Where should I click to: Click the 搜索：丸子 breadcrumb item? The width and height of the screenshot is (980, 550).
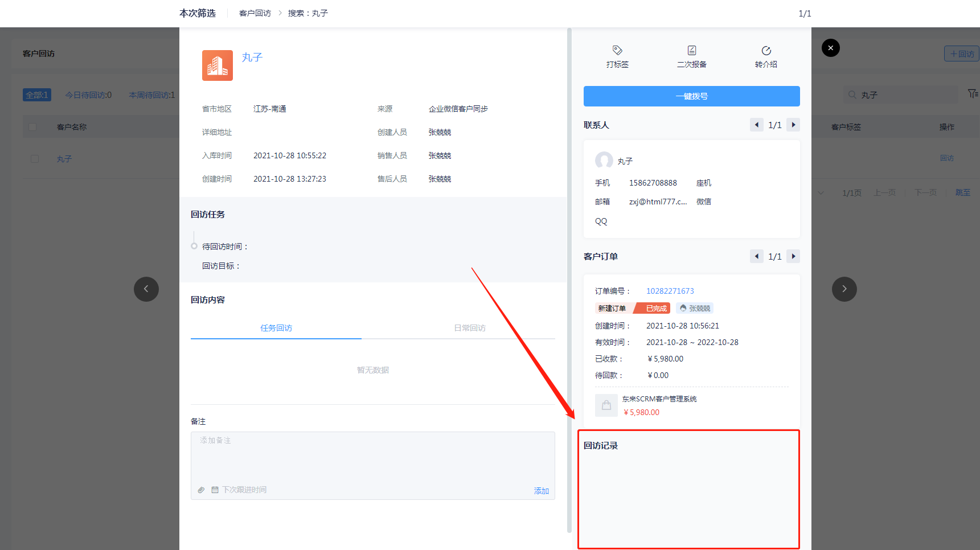(x=308, y=13)
